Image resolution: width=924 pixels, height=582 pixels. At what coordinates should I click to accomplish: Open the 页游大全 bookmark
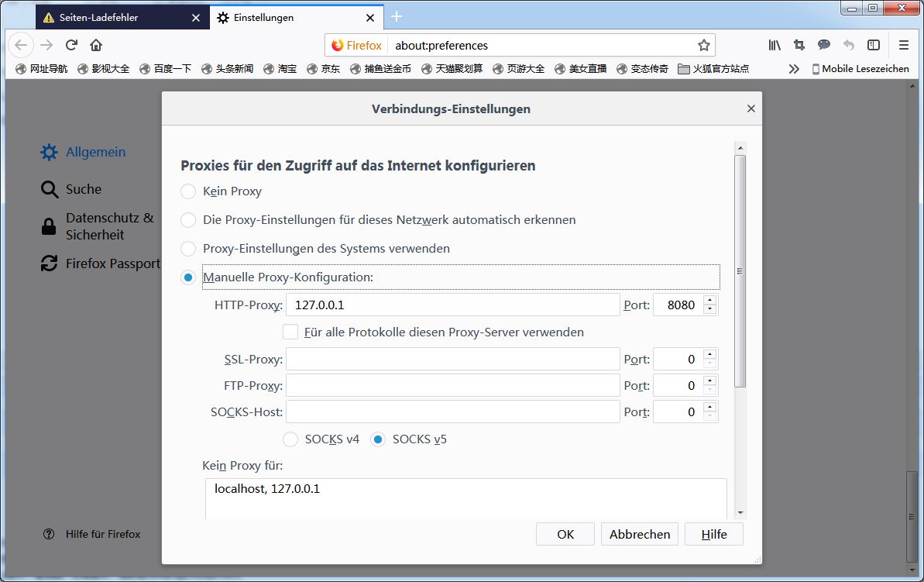519,69
